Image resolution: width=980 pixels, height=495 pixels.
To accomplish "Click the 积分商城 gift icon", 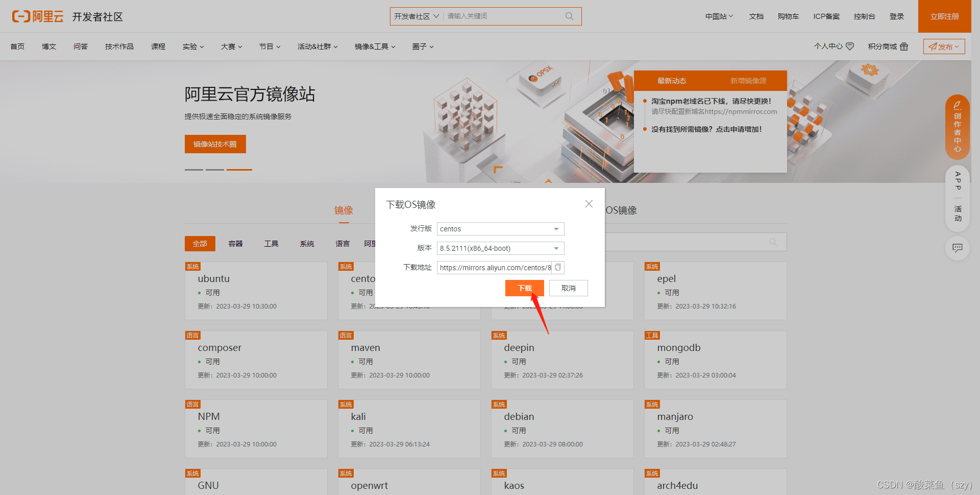I will [x=904, y=46].
